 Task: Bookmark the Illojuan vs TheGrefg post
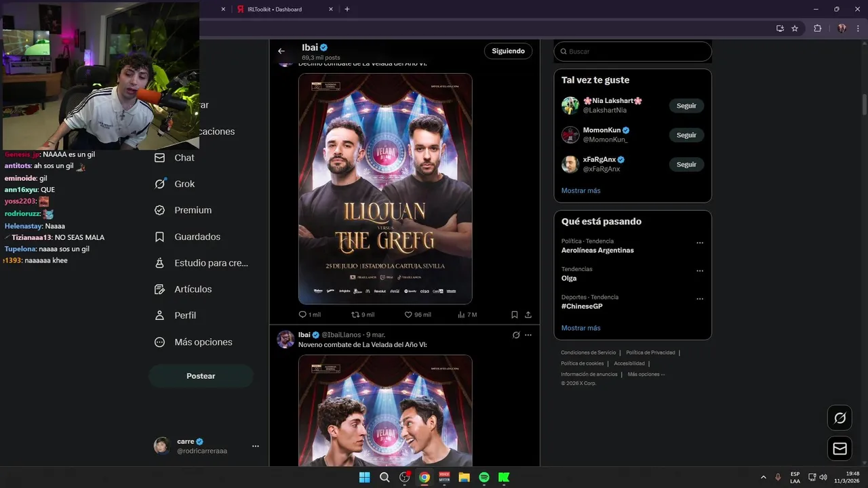[x=515, y=314]
